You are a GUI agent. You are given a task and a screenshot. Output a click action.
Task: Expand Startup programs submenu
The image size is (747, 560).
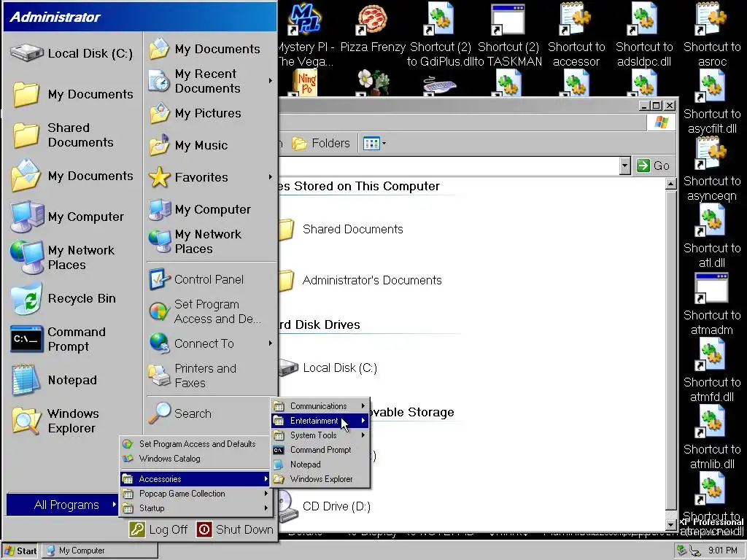(196, 508)
